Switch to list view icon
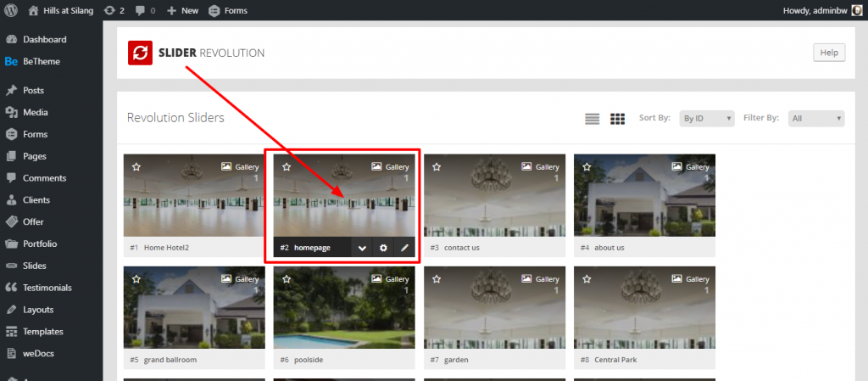This screenshot has width=868, height=381. [593, 119]
